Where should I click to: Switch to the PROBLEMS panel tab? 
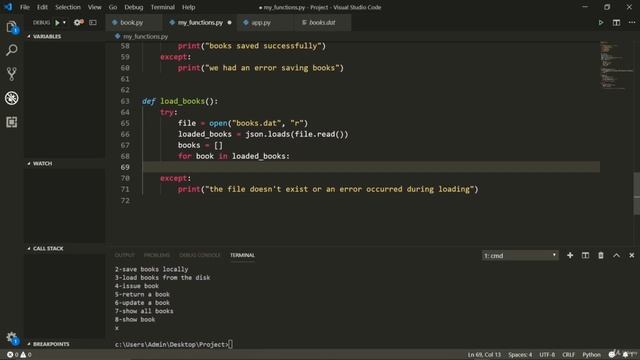[x=157, y=255]
